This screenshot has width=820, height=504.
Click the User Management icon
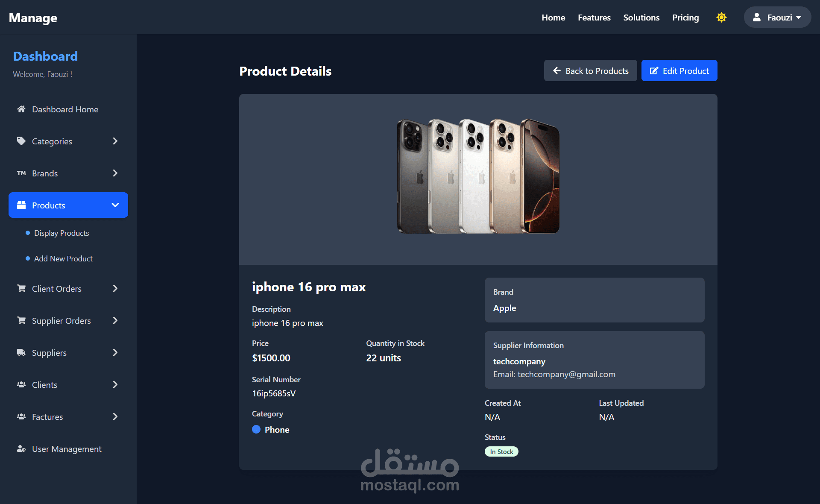click(21, 448)
